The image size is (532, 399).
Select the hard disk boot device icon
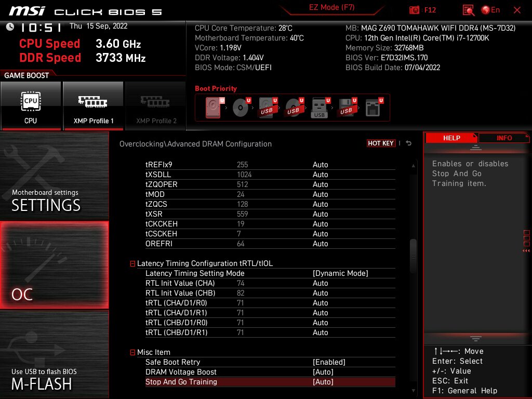pyautogui.click(x=215, y=108)
